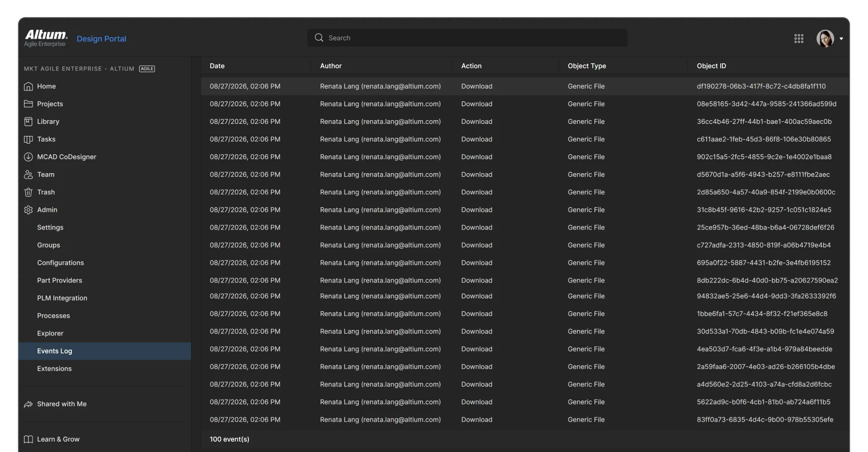The image size is (868, 452).
Task: Select object ID 695a0f22-5887-4431-b2fe-3e4fb6195152
Action: [x=764, y=263]
